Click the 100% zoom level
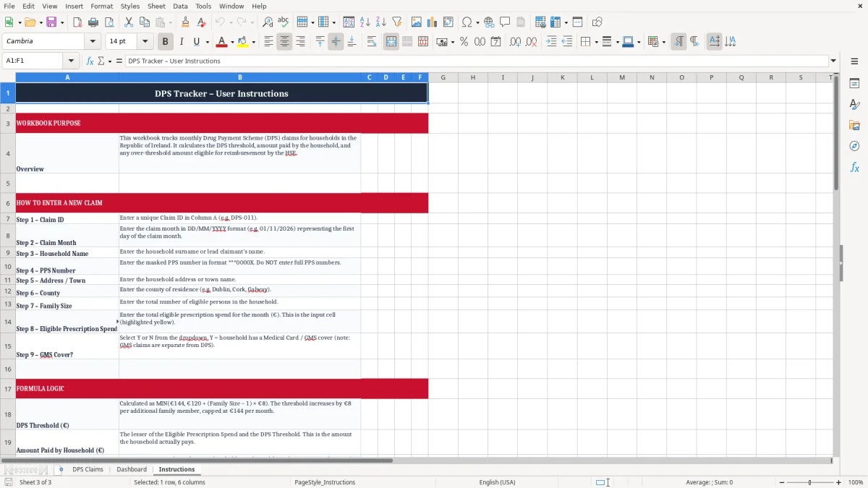Viewport: 868px width, 488px height. pos(856,482)
